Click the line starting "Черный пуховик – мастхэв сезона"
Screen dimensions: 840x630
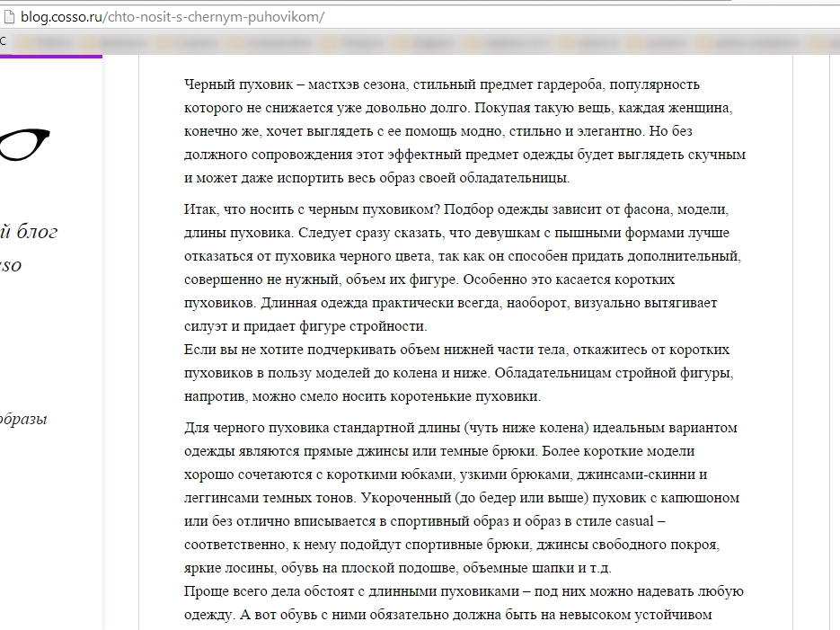[x=442, y=84]
